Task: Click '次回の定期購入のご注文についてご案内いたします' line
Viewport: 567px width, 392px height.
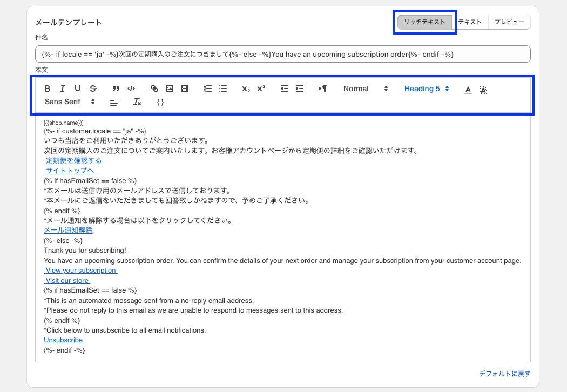Action: [231, 151]
